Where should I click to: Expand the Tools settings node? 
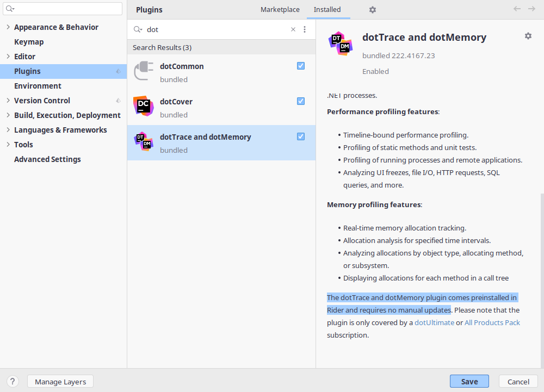pyautogui.click(x=8, y=145)
